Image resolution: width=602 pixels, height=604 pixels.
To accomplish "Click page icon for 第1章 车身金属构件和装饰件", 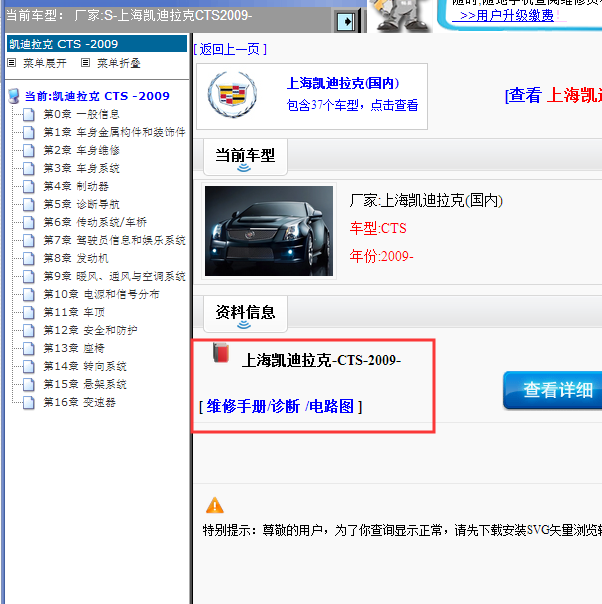I will tap(29, 133).
